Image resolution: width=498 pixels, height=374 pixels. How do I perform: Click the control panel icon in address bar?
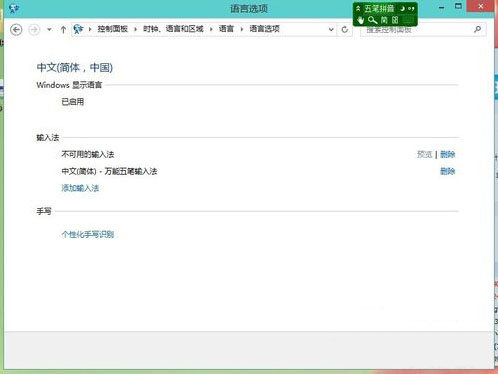click(x=78, y=29)
